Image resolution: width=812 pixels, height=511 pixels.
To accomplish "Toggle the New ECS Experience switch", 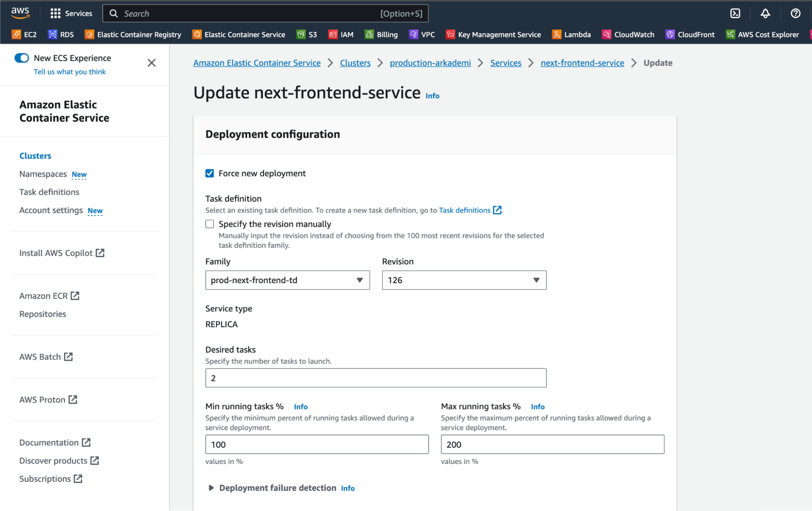I will coord(22,58).
